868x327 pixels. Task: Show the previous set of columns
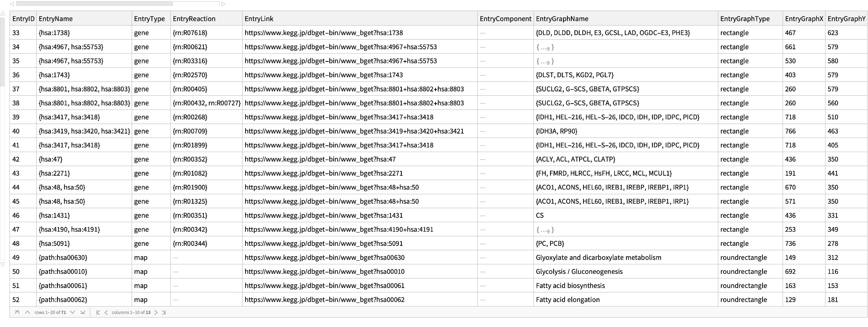click(x=107, y=312)
